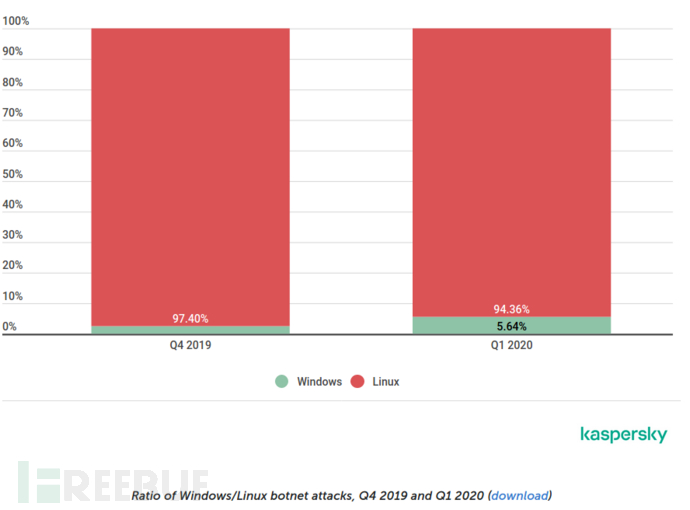690x510 pixels.
Task: Click the 0% y-axis label
Action: (x=9, y=327)
